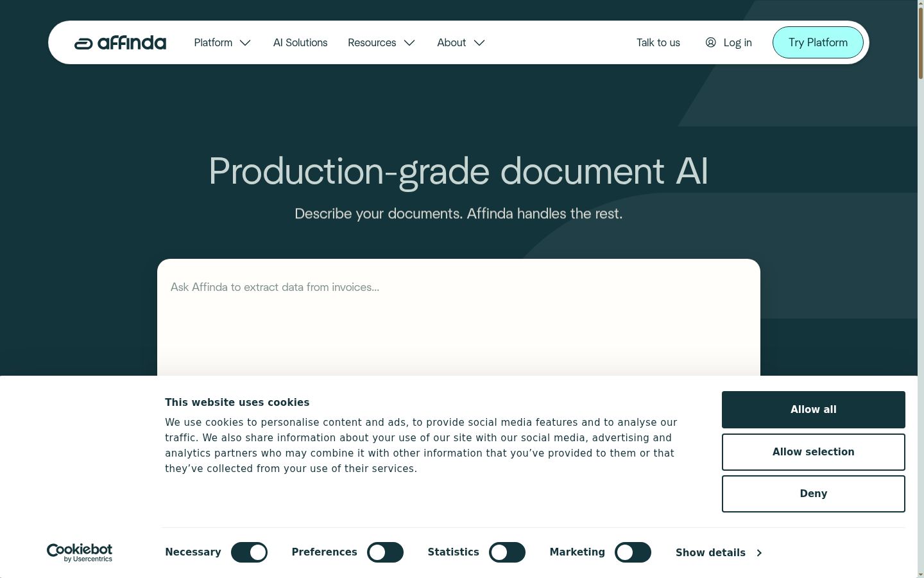Enable the Preferences cookies switch
924x578 pixels.
pyautogui.click(x=385, y=552)
